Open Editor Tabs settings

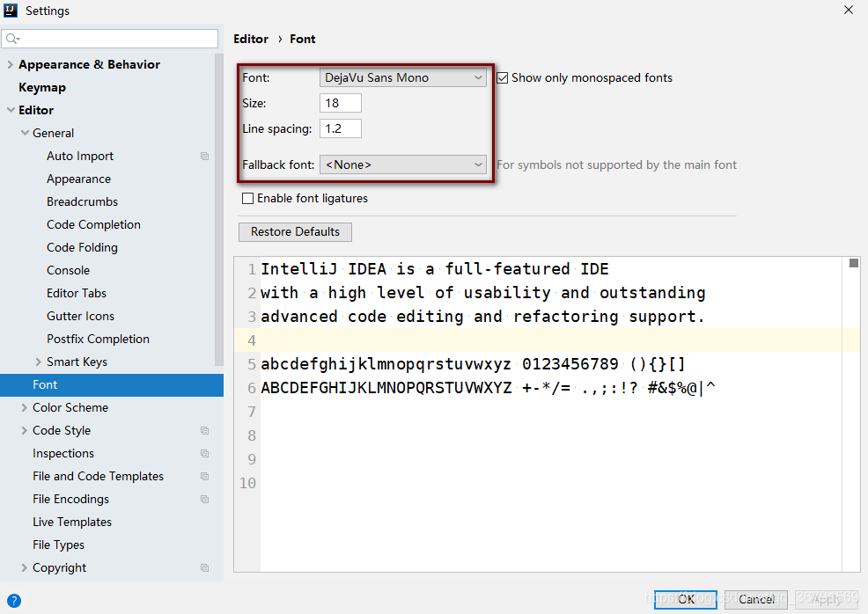(x=77, y=293)
